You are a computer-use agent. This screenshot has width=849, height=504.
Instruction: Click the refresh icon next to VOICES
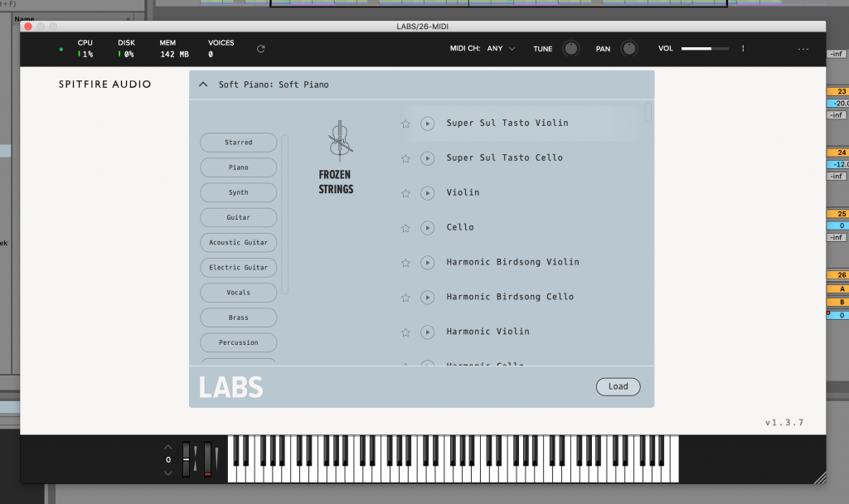click(261, 49)
